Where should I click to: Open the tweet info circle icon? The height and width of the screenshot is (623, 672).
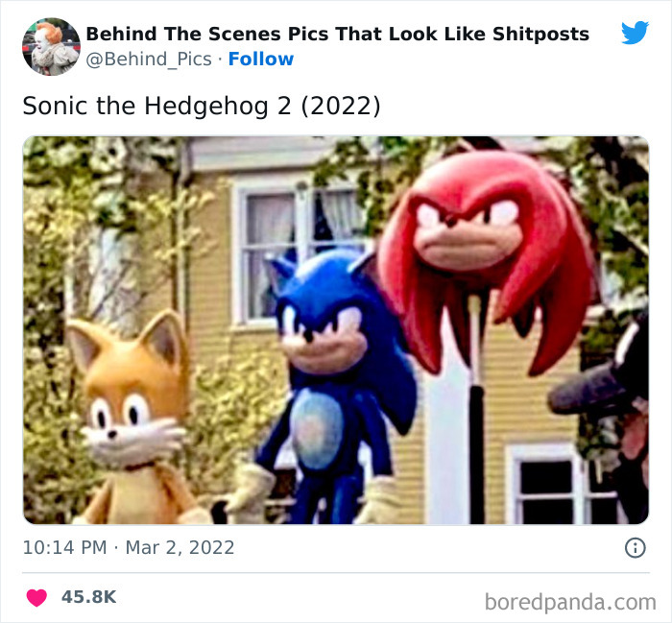pyautogui.click(x=635, y=547)
